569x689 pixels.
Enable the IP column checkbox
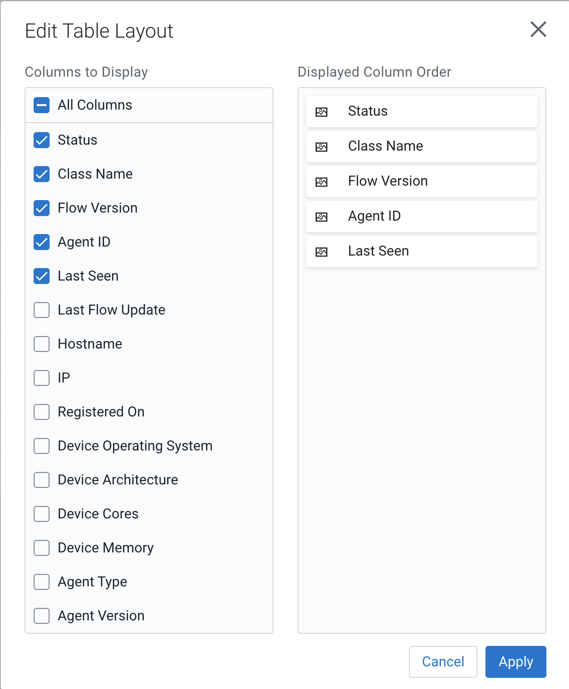(42, 378)
